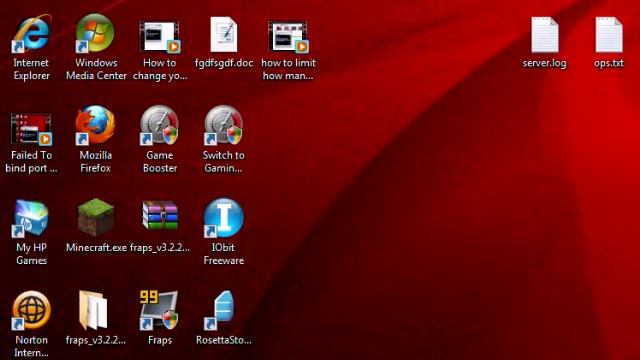Select the server.log file icon
The width and height of the screenshot is (640, 360).
tap(544, 35)
